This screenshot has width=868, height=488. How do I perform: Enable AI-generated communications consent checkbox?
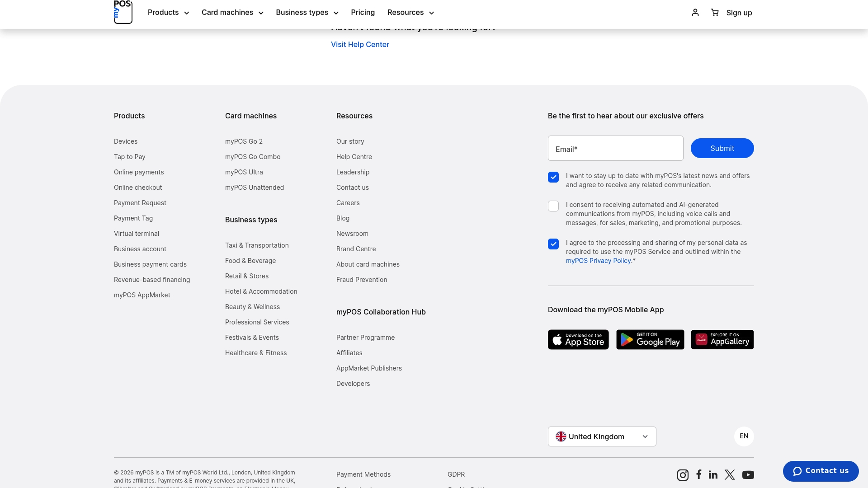(x=553, y=206)
